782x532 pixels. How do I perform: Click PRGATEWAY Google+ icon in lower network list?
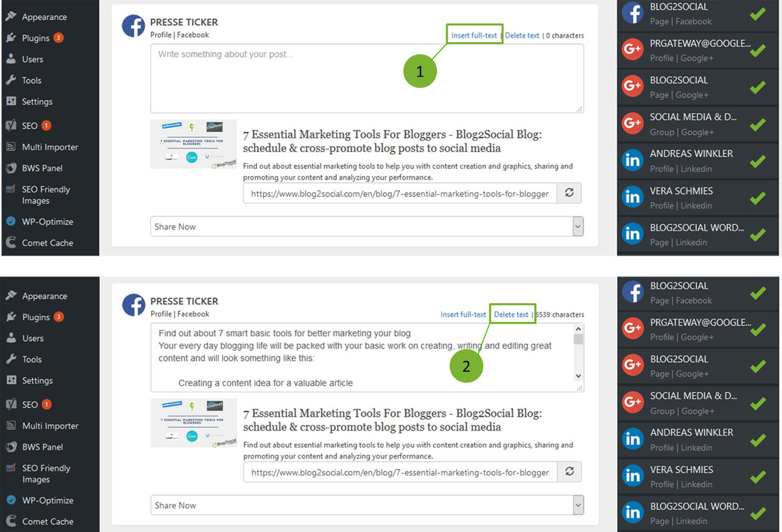[632, 329]
